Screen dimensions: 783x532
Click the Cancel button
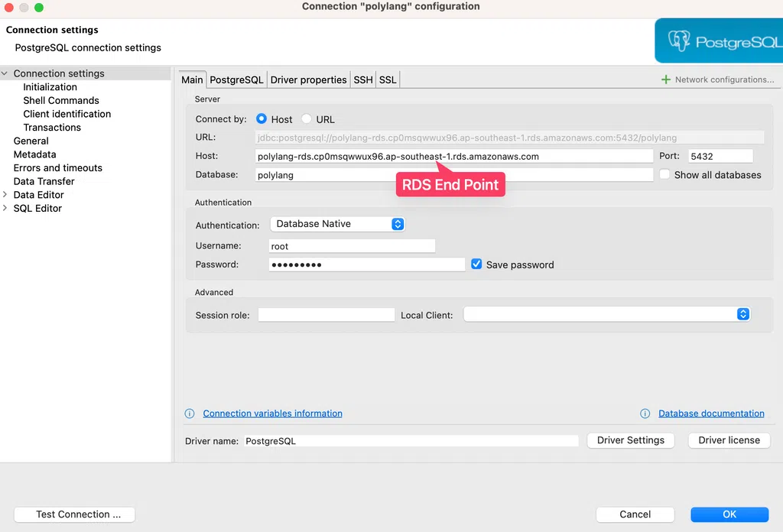click(635, 514)
